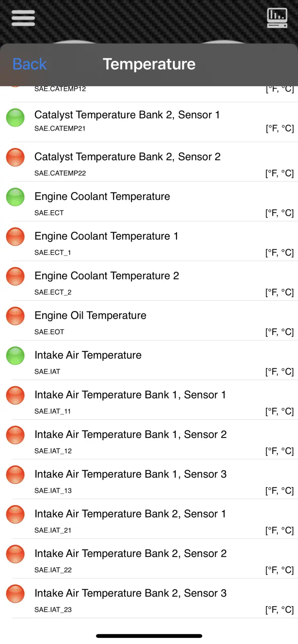Click green indicator for Catalyst Bank 2 Sensor 1
Viewport: 298px width, 644px height.
click(15, 118)
